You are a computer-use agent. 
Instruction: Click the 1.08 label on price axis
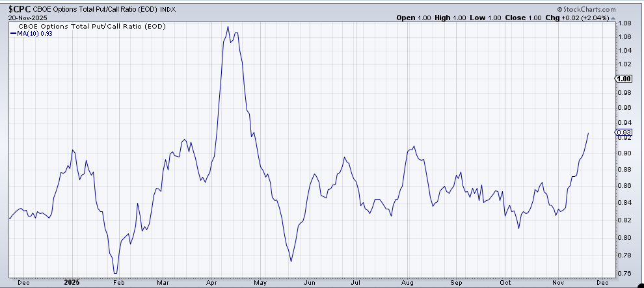[623, 23]
